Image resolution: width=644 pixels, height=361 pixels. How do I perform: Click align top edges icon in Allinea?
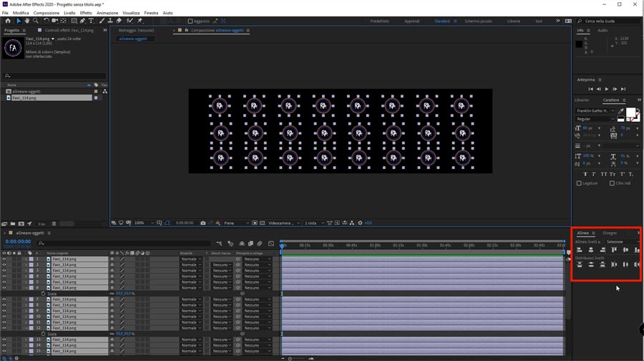tap(614, 249)
